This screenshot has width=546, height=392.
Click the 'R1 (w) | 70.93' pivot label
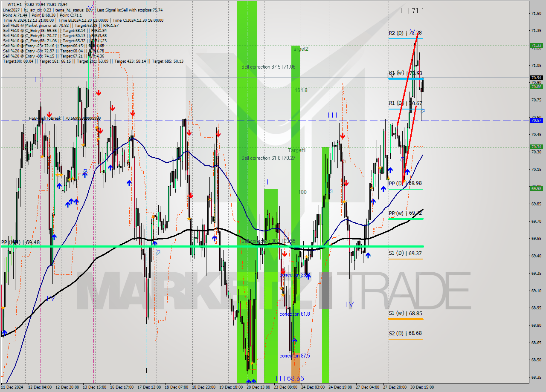(405, 73)
